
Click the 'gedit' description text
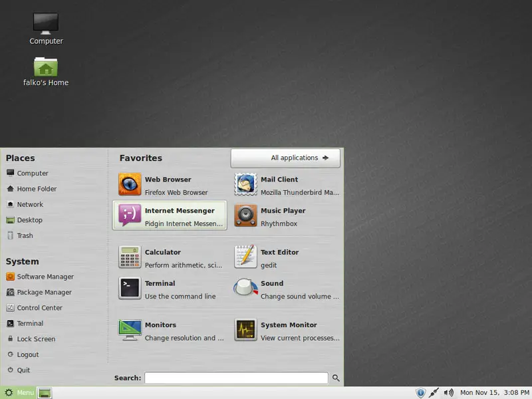coord(269,265)
